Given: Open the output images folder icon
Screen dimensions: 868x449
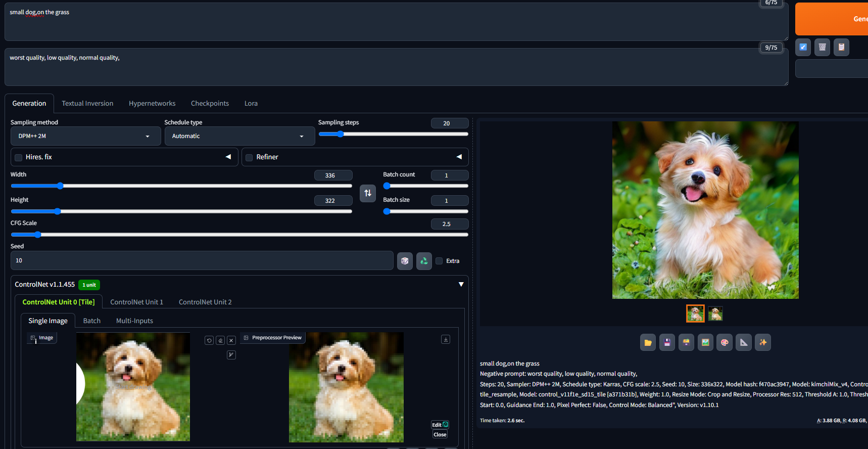Looking at the screenshot, I should [648, 342].
